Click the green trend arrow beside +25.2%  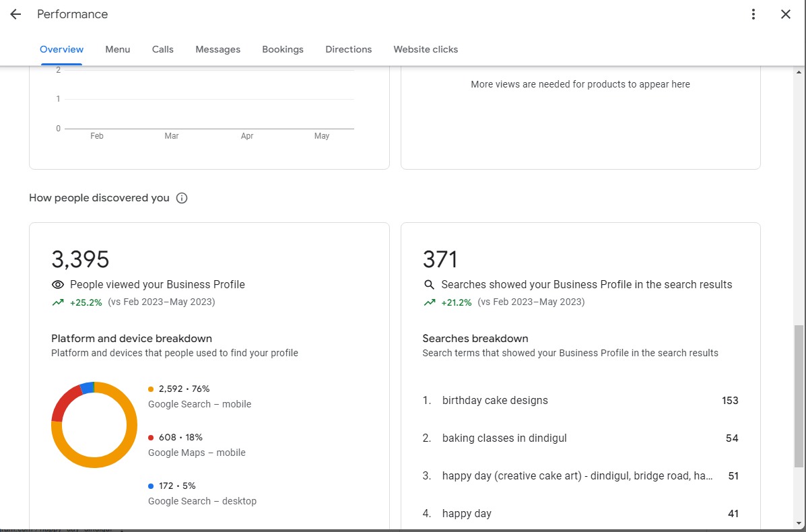pos(58,302)
